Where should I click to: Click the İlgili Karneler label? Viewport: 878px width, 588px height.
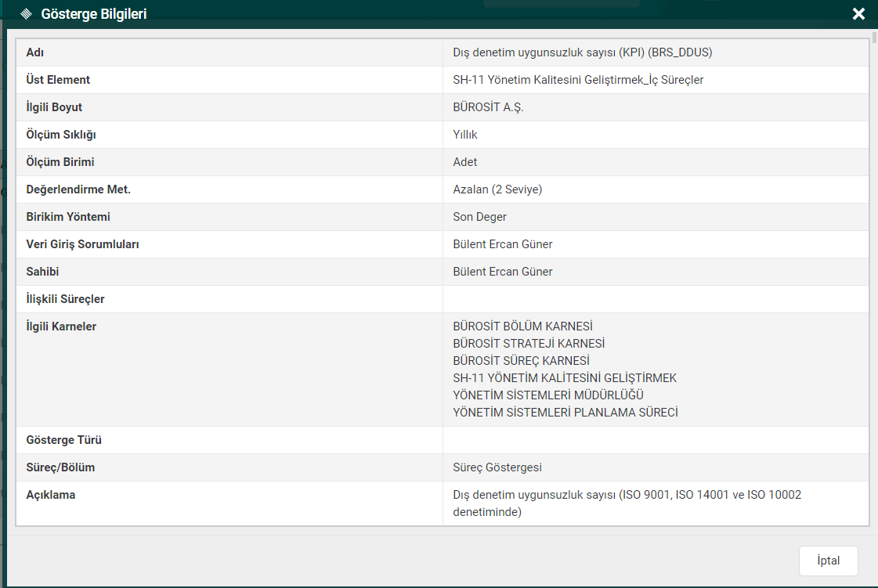click(61, 327)
